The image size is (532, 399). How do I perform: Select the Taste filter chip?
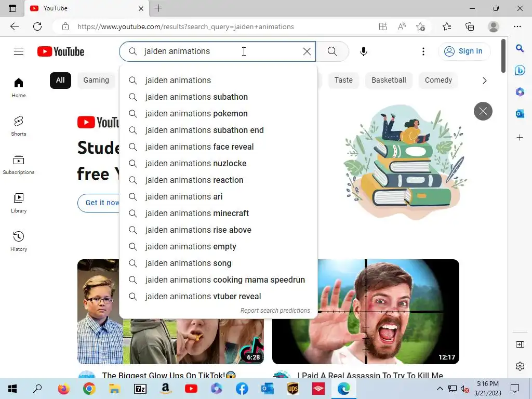[343, 81]
